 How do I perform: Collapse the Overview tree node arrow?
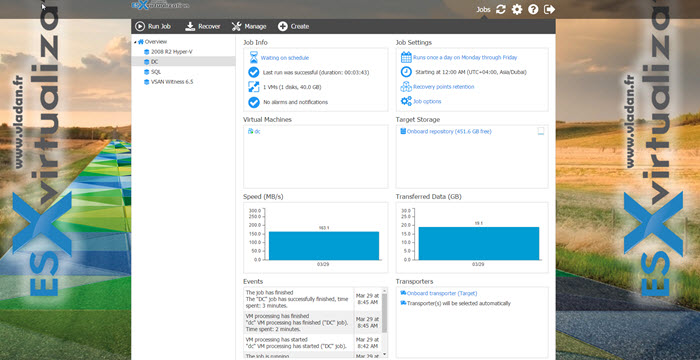click(135, 42)
